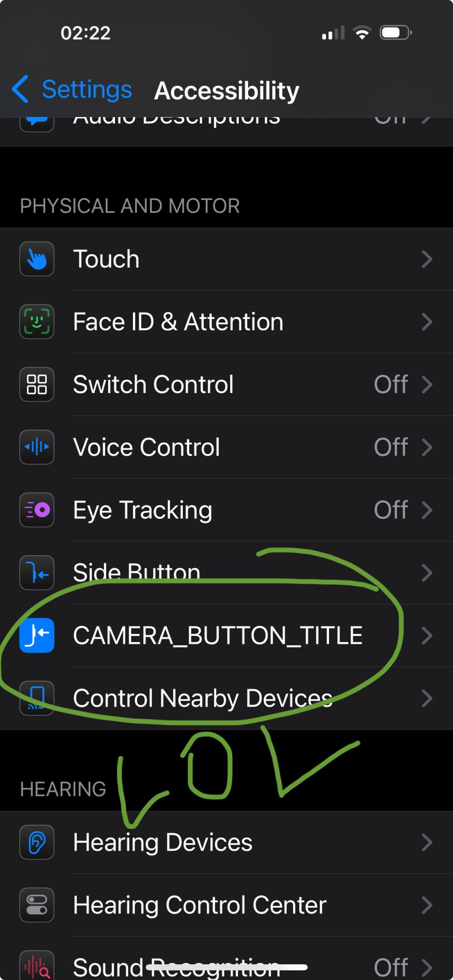Expand the Touch row chevron
Viewport: 453px width, 980px height.
[427, 259]
